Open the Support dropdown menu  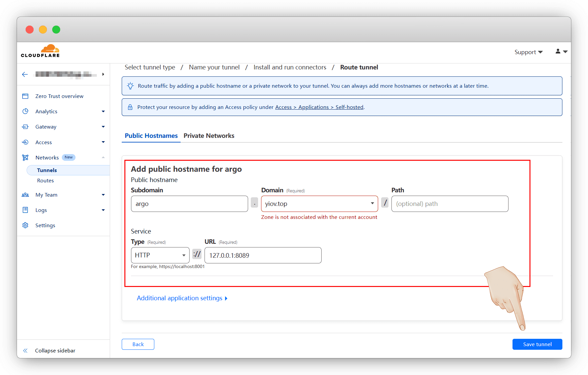(x=528, y=52)
